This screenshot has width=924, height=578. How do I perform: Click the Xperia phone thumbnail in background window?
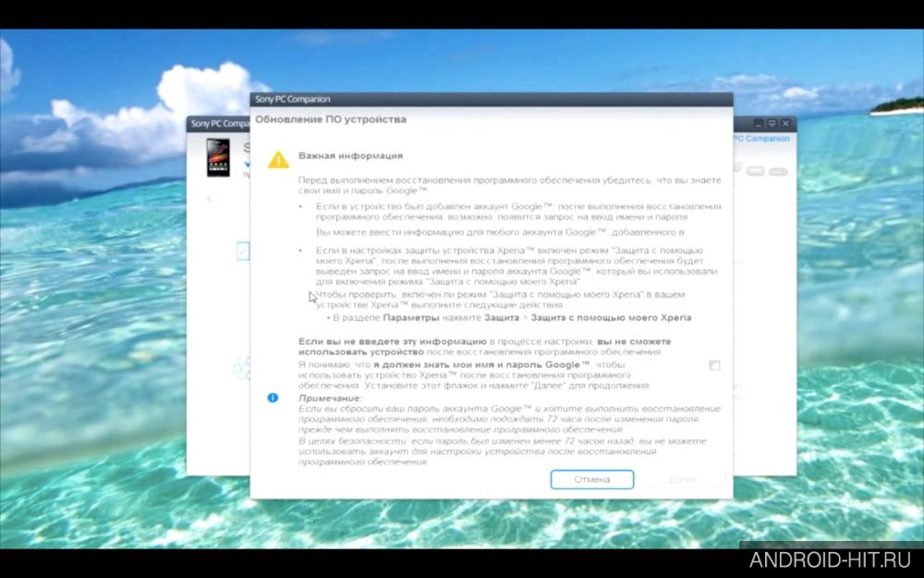click(x=218, y=157)
